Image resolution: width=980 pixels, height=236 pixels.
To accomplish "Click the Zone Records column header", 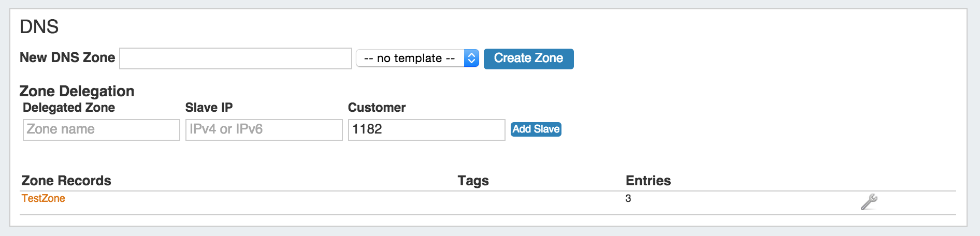I will click(66, 181).
